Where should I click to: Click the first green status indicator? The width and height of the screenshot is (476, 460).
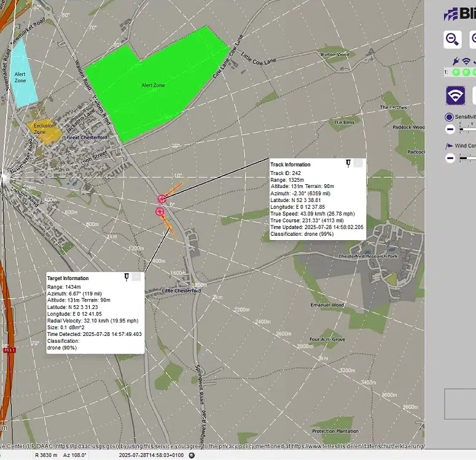coord(456,72)
